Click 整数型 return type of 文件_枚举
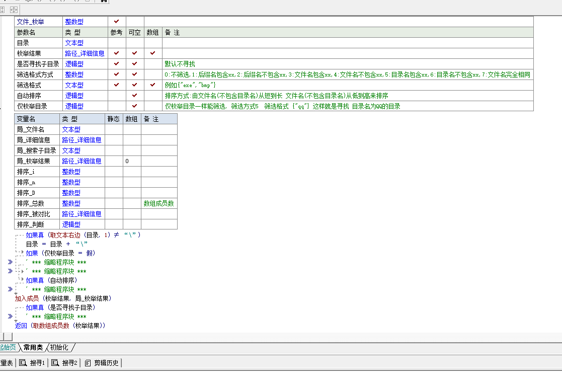 tap(74, 22)
